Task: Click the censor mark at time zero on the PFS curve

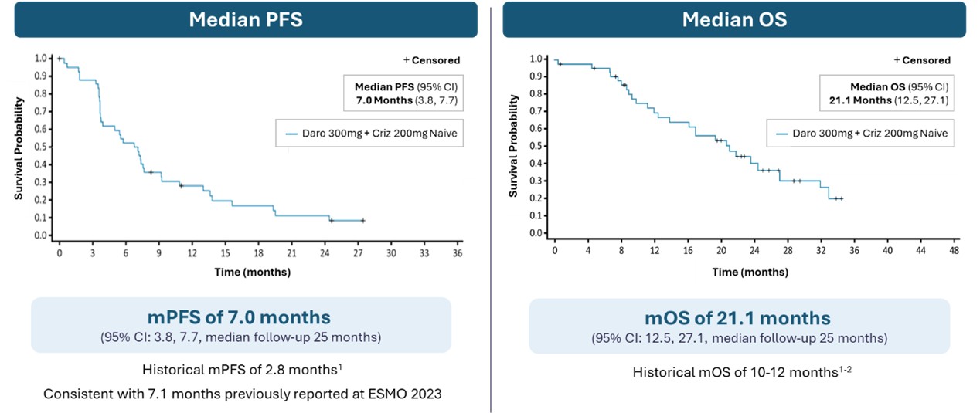Action: coord(60,58)
